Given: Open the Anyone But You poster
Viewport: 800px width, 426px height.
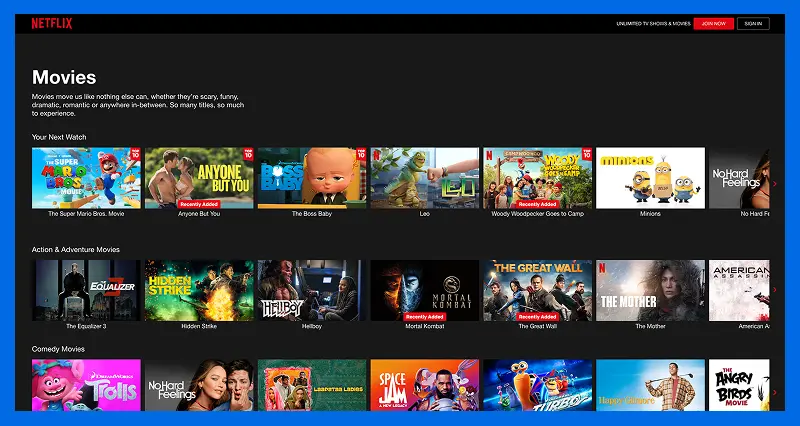Looking at the screenshot, I should click(199, 178).
